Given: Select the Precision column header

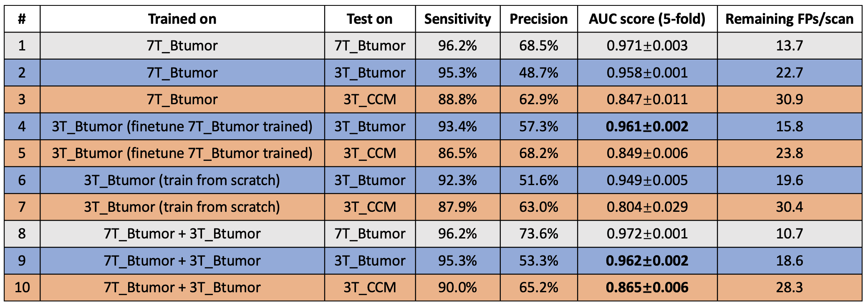Looking at the screenshot, I should (538, 19).
